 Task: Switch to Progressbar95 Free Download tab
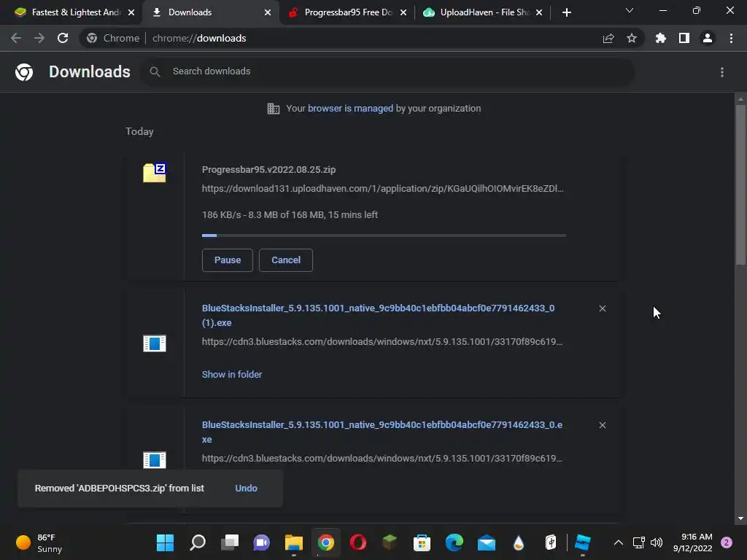tap(347, 12)
